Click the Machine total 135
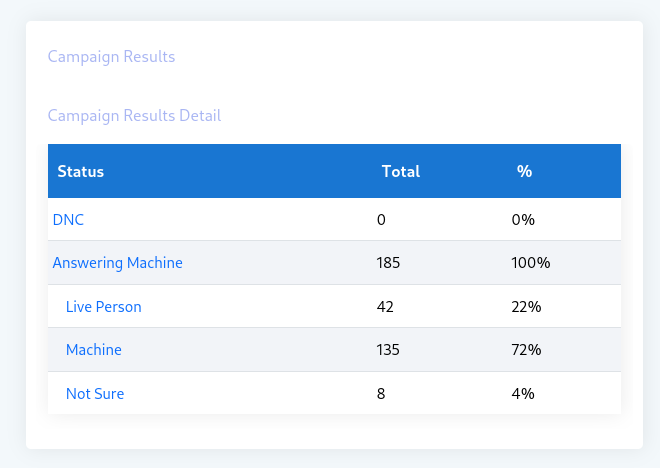The height and width of the screenshot is (468, 660). coord(388,350)
